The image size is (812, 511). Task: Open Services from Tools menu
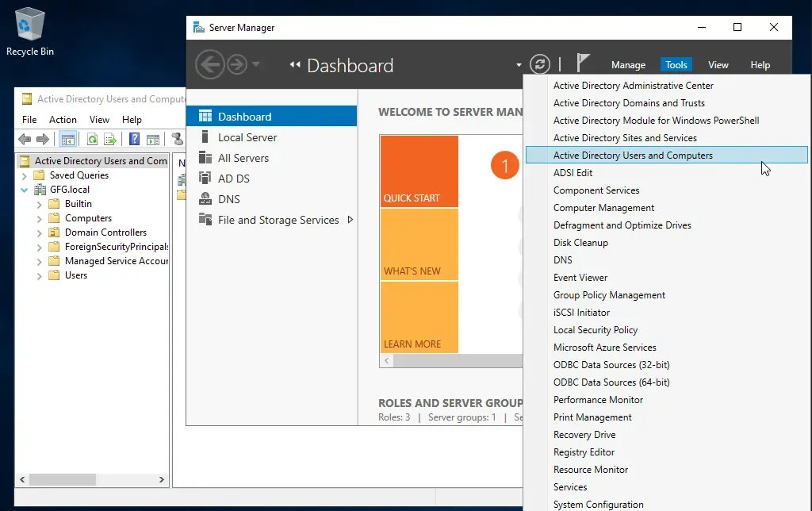569,486
